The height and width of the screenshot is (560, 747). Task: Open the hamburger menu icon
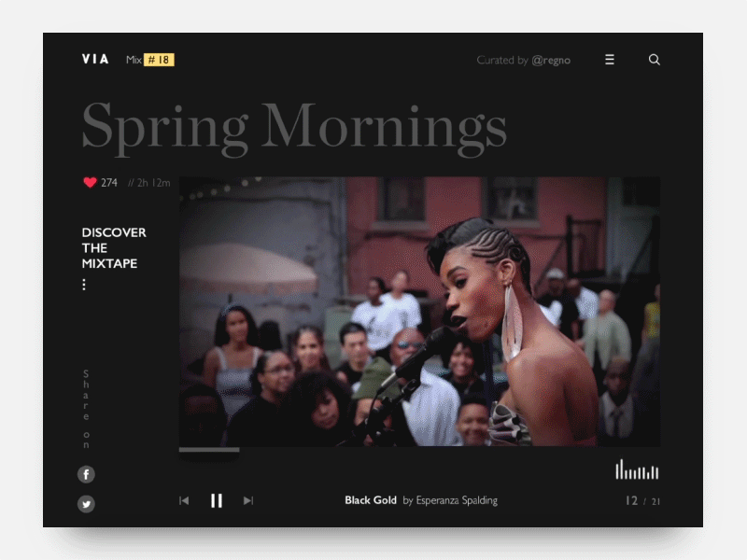click(610, 60)
